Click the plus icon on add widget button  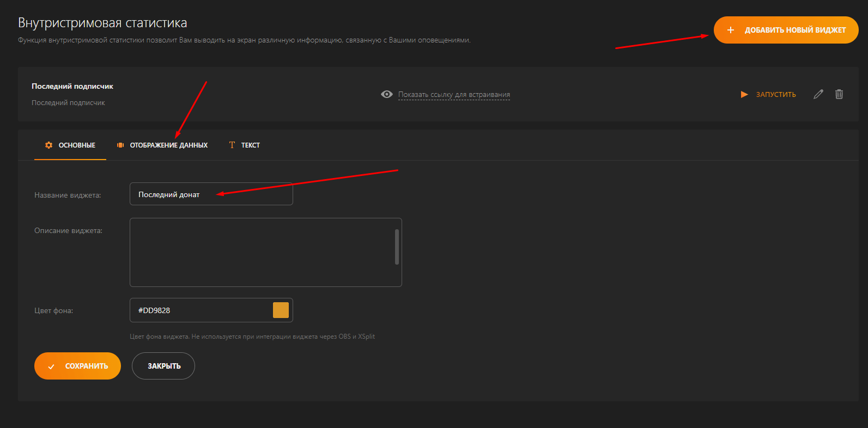(x=731, y=30)
